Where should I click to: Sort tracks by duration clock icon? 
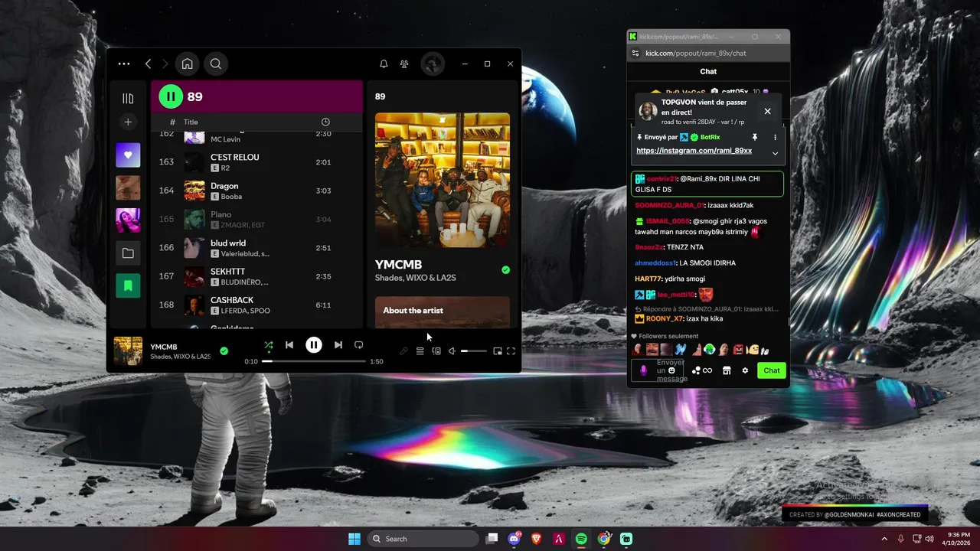tap(325, 122)
